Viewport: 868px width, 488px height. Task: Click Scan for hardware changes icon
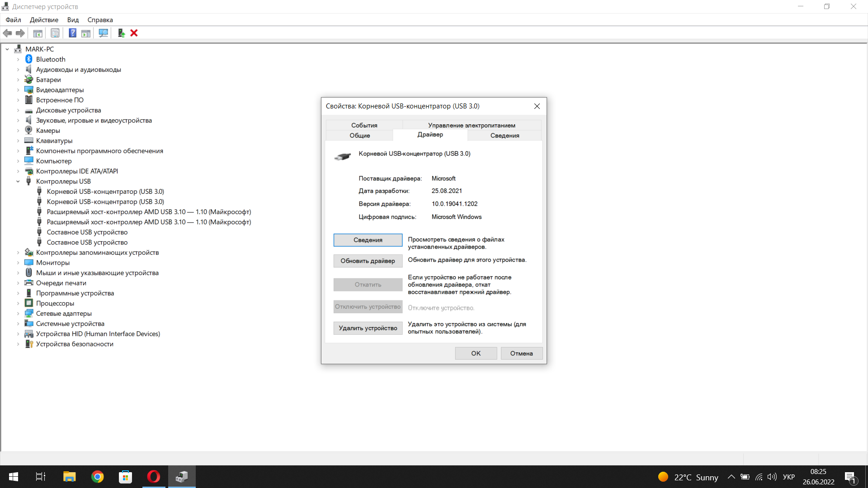tap(104, 33)
